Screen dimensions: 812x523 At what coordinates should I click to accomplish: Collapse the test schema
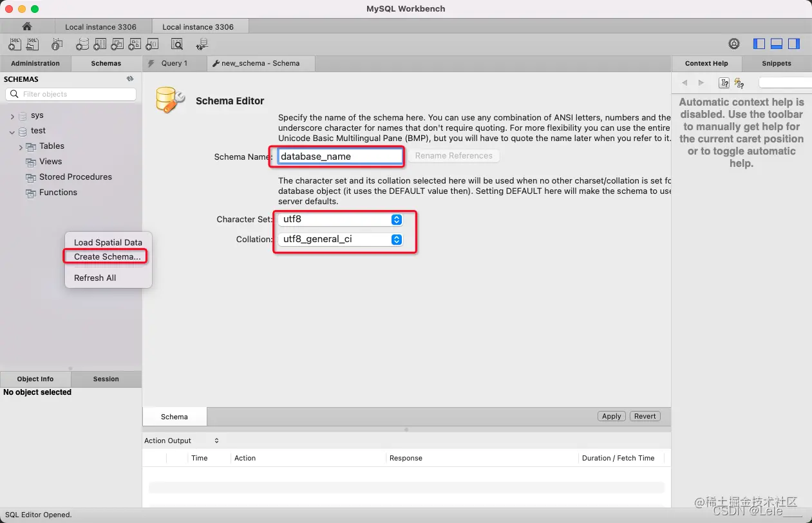tap(12, 131)
